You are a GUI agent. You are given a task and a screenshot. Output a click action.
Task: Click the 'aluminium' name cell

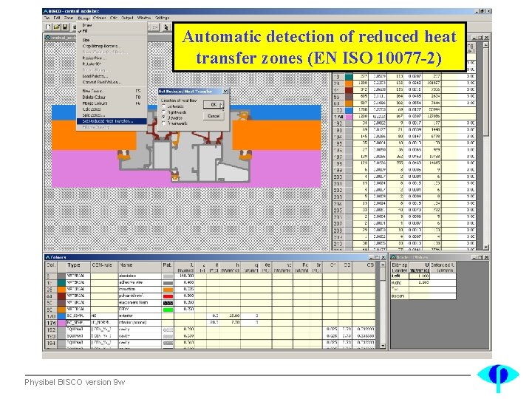(140, 276)
